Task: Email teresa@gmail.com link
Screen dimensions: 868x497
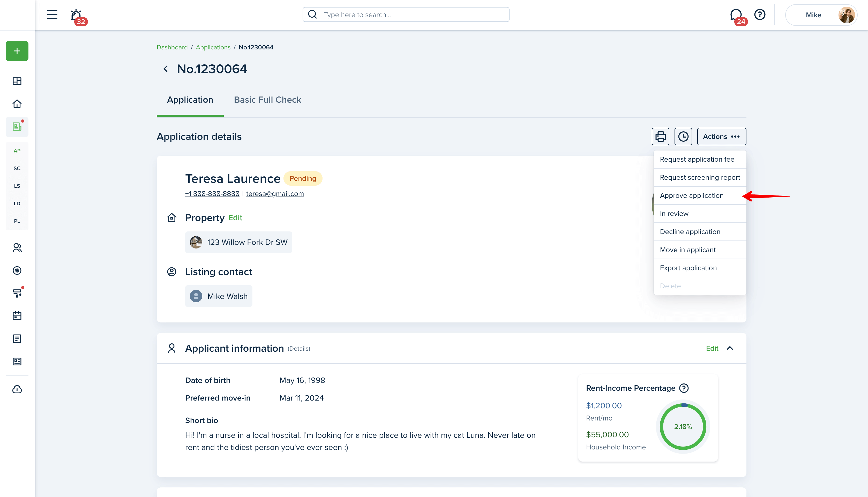Action: 275,193
